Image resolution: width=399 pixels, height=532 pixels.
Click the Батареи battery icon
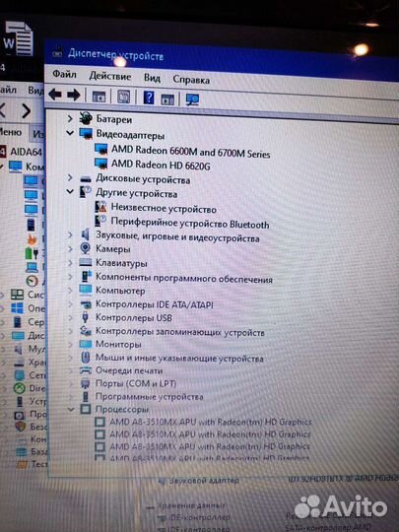pos(86,118)
